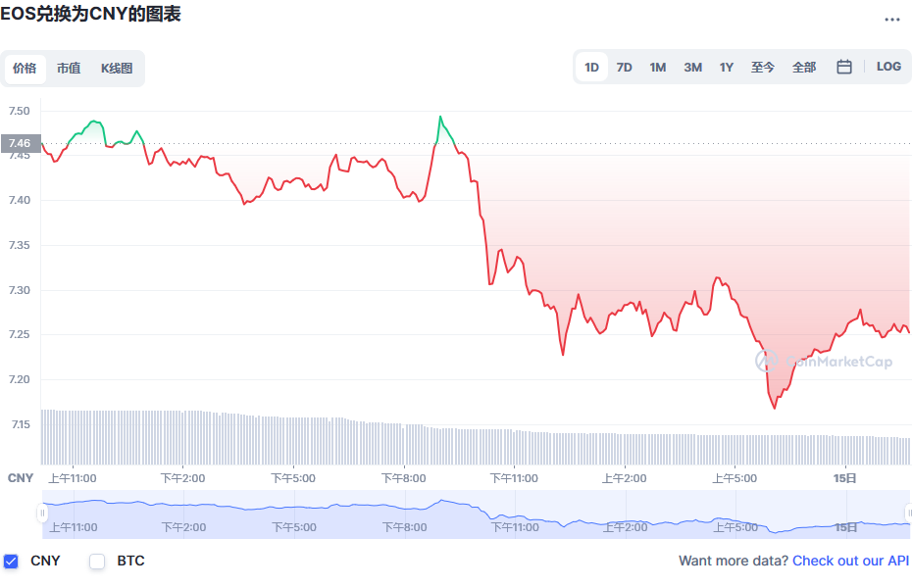This screenshot has height=588, width=912.
Task: Select the 价格 tab
Action: click(x=25, y=68)
